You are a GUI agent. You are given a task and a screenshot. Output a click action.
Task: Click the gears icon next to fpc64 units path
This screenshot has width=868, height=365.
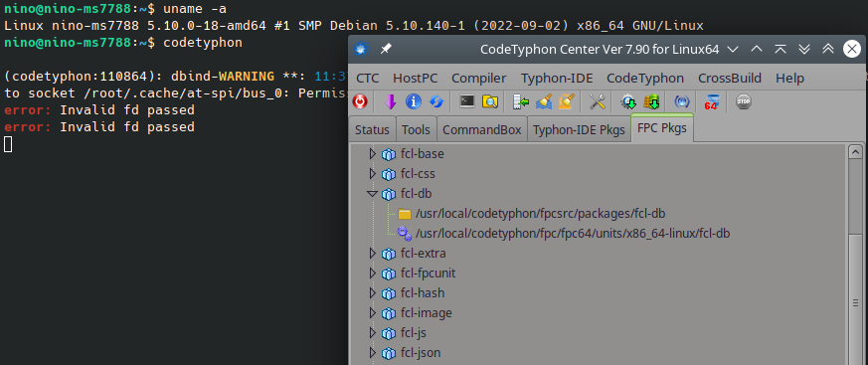tap(405, 234)
